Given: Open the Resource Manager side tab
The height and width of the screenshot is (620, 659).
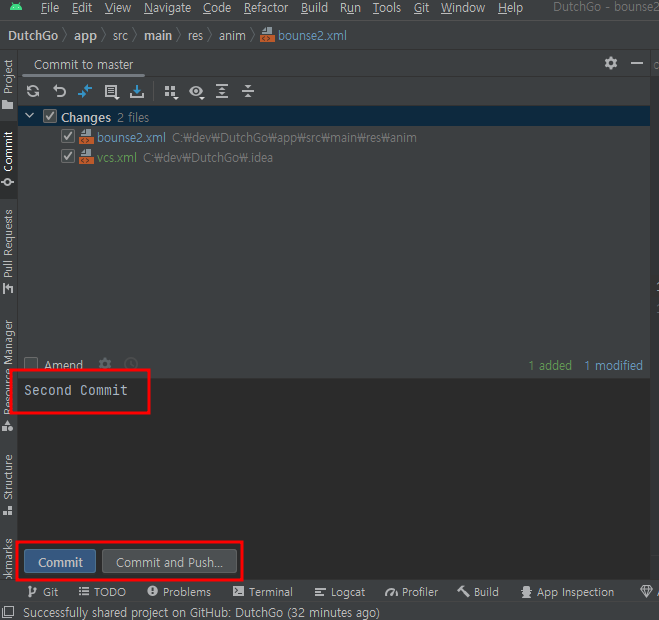Looking at the screenshot, I should click(x=8, y=375).
